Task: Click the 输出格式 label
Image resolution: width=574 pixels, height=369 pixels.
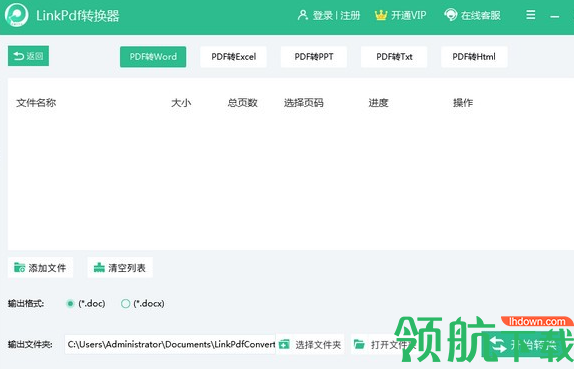Action: 26,303
